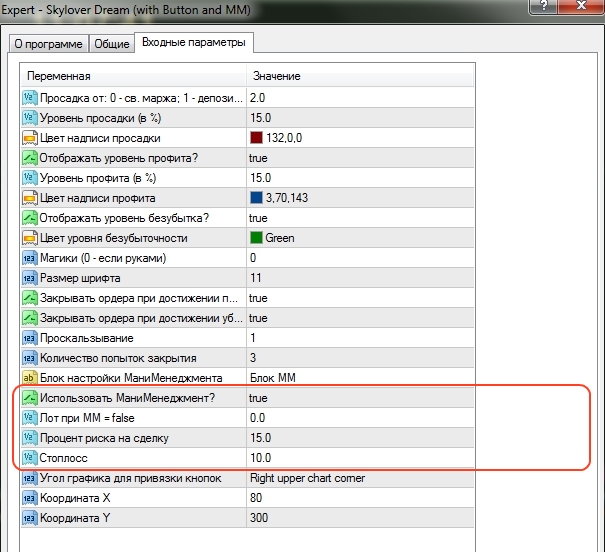Click the help question mark button

(544, 5)
